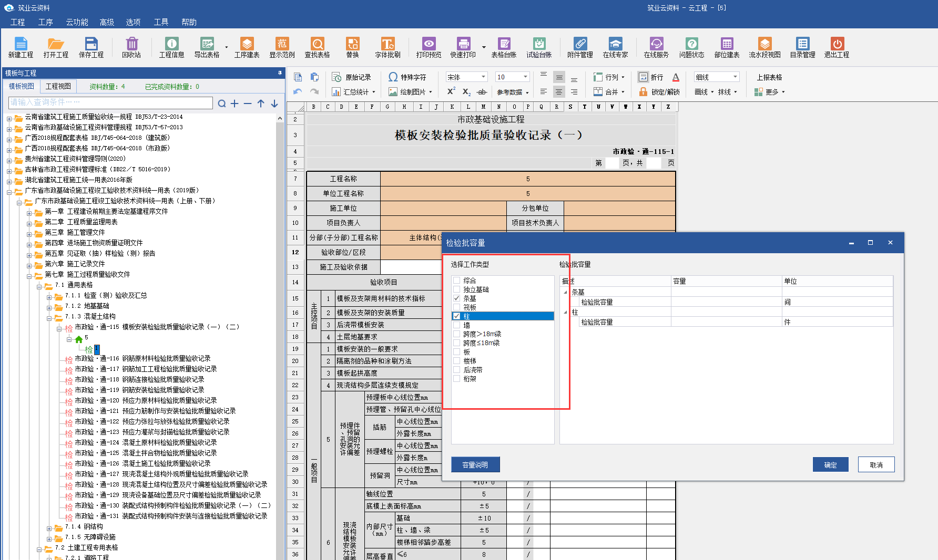Image resolution: width=938 pixels, height=560 pixels.
Task: Check the 墙 checkbox
Action: click(457, 325)
